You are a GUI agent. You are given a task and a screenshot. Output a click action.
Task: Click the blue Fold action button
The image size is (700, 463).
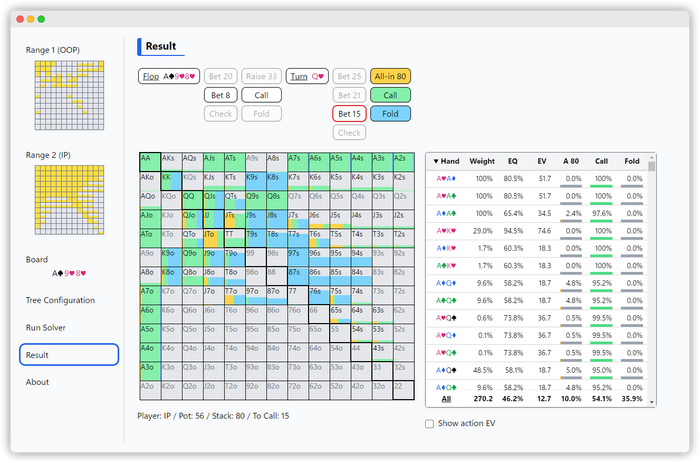[x=390, y=114]
